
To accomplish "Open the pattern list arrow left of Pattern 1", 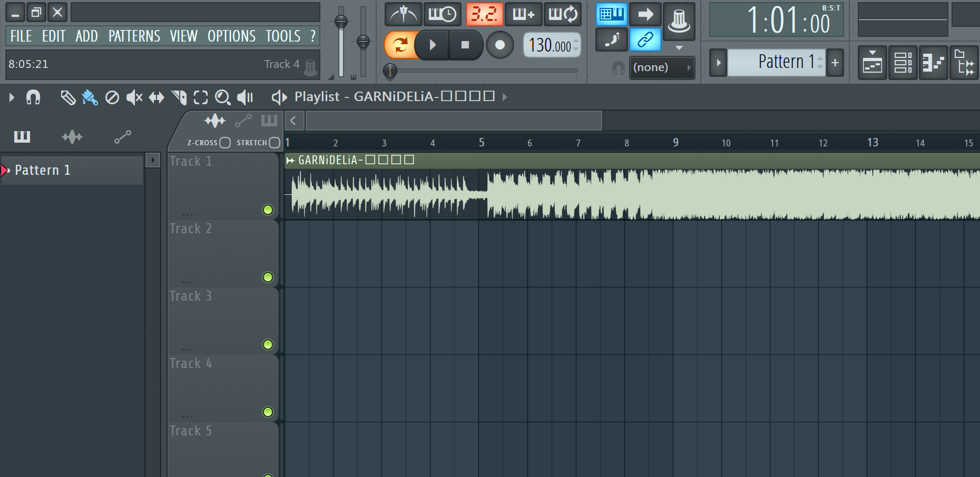I will 718,63.
